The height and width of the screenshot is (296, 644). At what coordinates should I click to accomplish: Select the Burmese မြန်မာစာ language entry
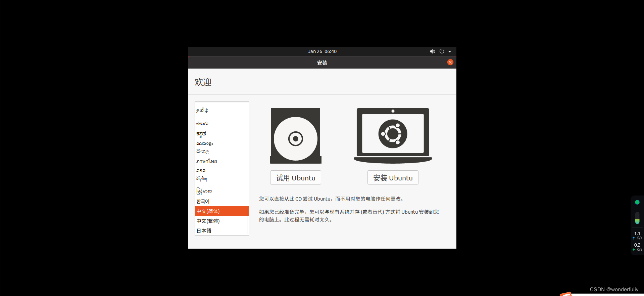(x=222, y=191)
